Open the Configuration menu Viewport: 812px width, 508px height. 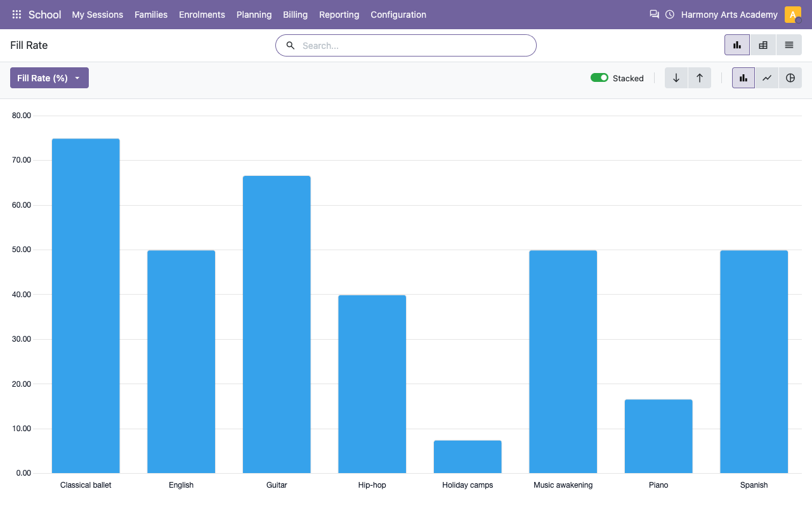[x=398, y=15]
